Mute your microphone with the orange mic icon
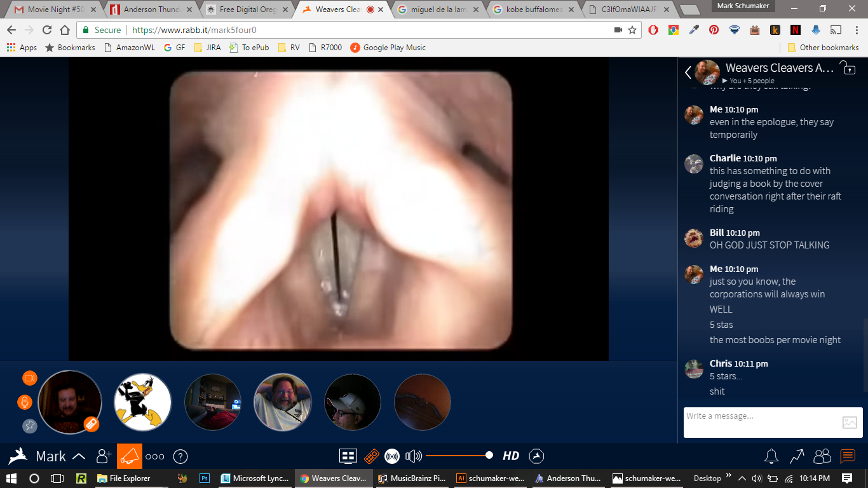This screenshot has width=868, height=488. click(x=25, y=402)
